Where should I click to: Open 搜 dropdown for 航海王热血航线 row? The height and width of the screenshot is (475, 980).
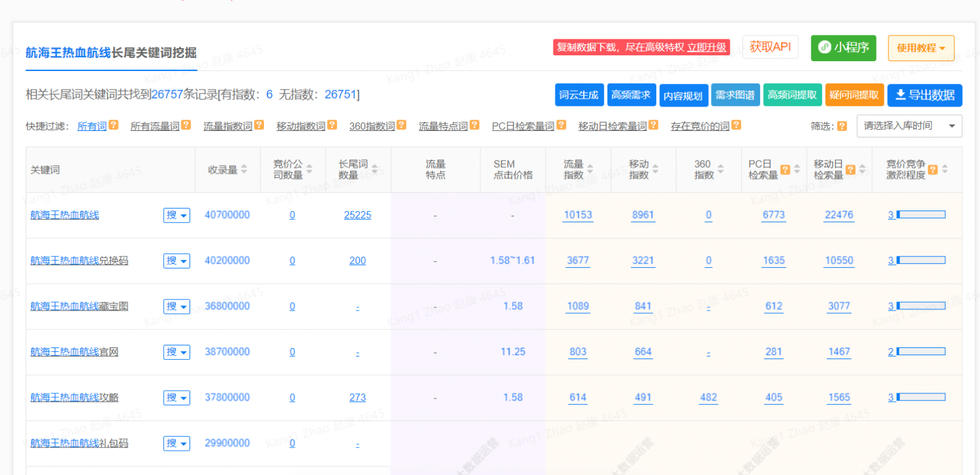point(176,215)
